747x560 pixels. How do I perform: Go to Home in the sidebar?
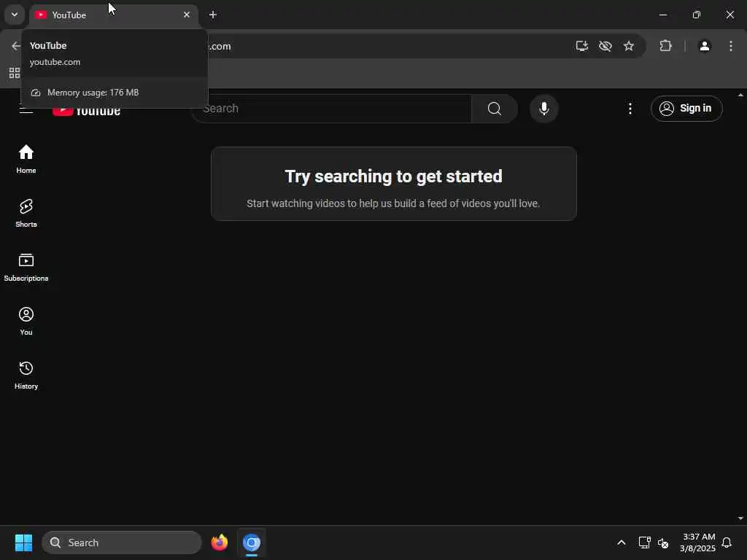26,160
